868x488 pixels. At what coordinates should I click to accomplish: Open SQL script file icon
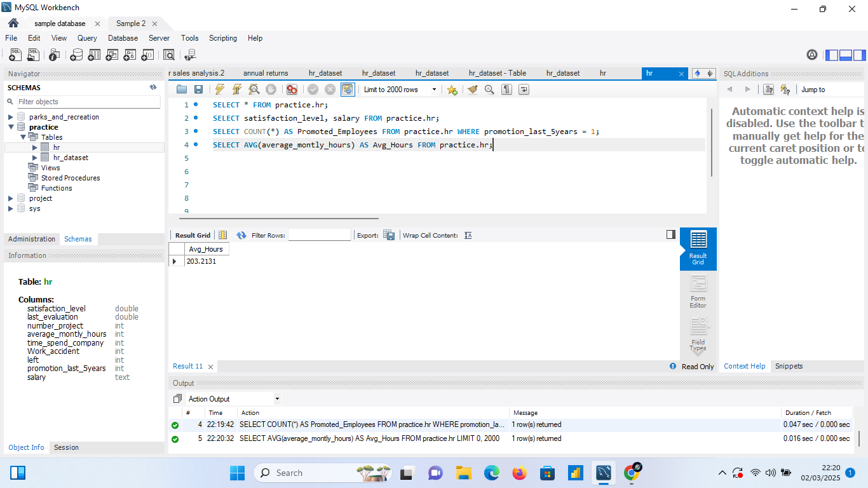point(33,55)
